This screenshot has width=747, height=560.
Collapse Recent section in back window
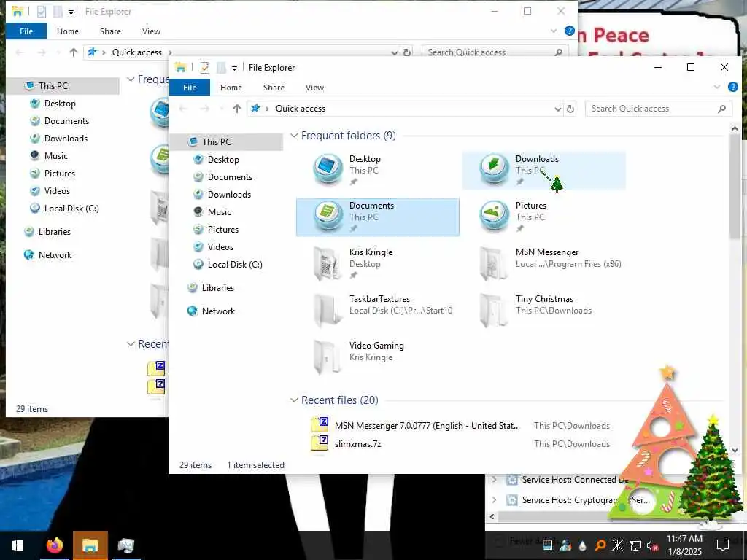[131, 344]
